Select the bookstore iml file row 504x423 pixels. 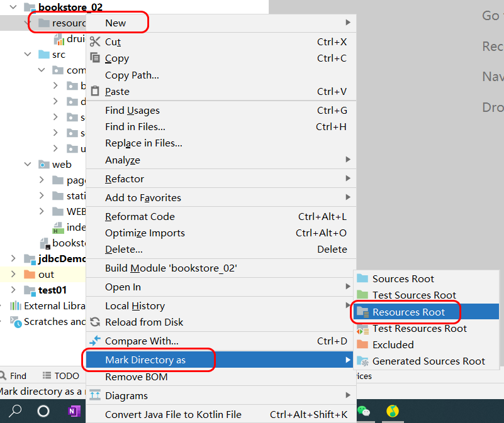point(43,243)
